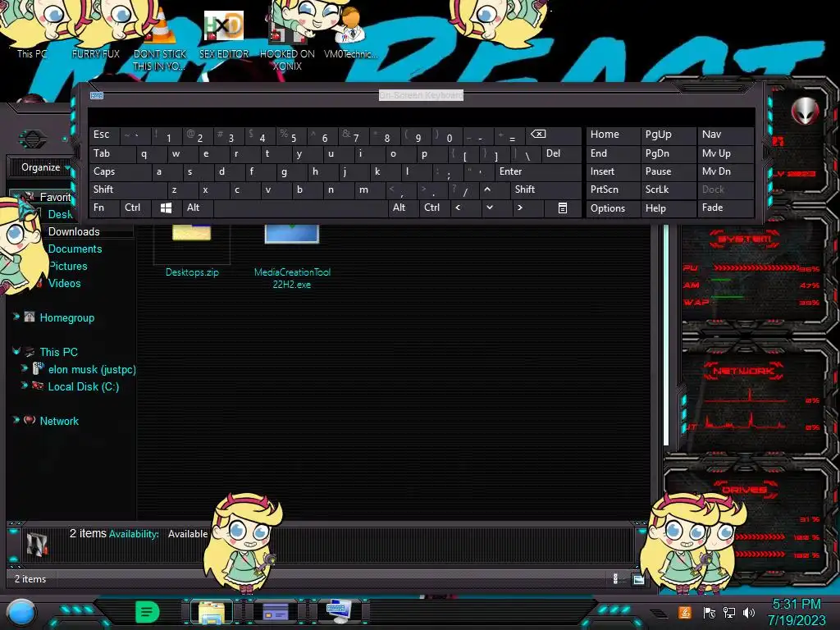Click the Enter key on the keyboard
Viewport: 840px width, 630px height.
[538, 171]
